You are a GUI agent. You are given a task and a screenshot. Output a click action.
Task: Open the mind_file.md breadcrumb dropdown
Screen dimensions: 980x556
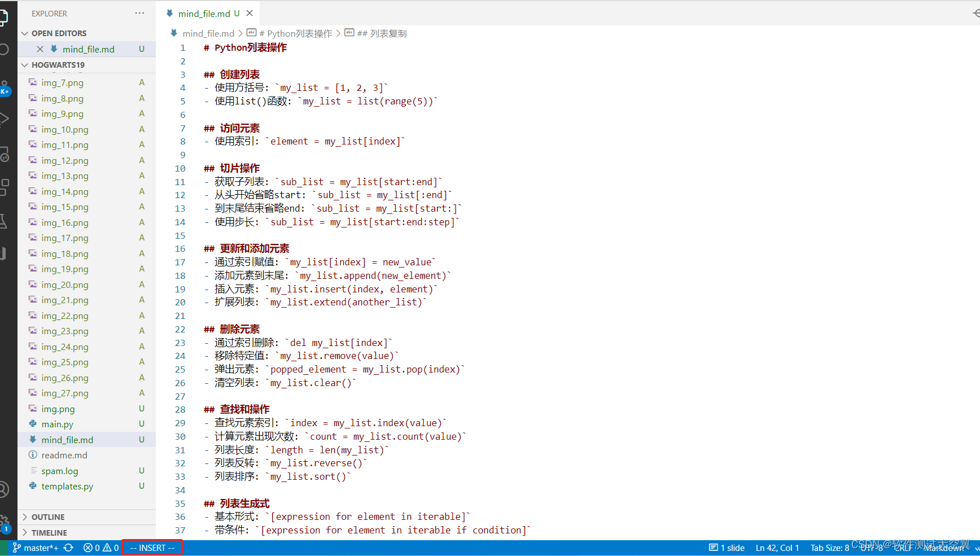click(x=208, y=33)
